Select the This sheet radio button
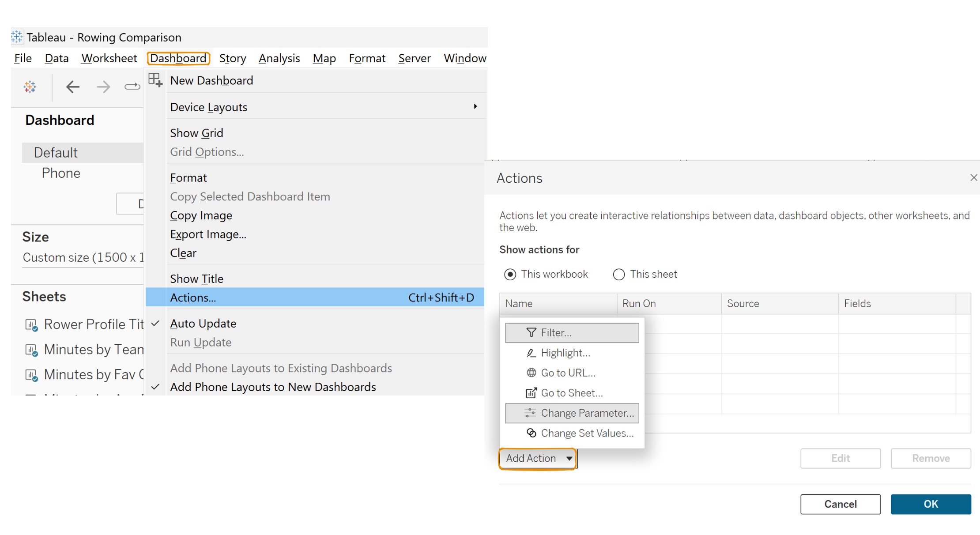980x535 pixels. 618,274
